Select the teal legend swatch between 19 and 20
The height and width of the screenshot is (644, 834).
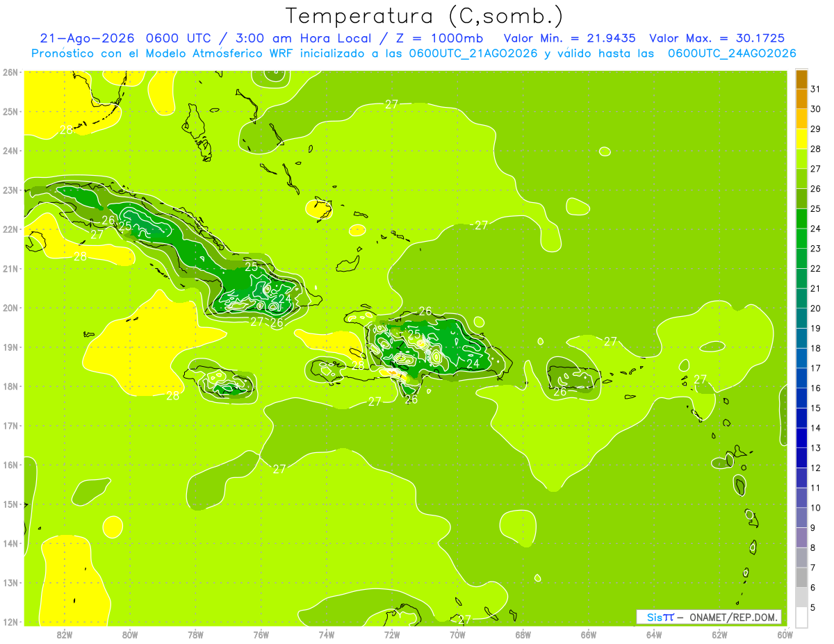(801, 318)
